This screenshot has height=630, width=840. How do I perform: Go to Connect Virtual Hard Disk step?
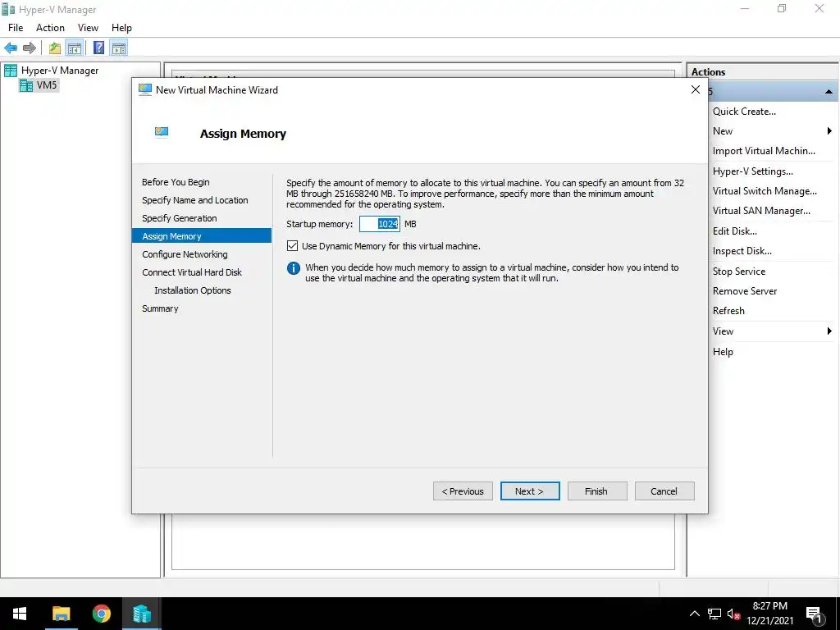192,272
